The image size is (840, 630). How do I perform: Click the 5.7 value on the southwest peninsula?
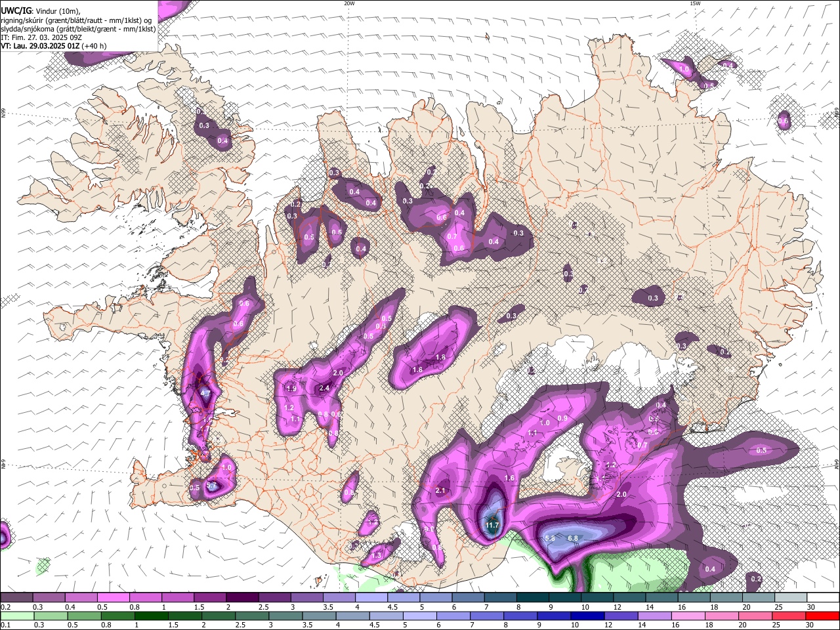211,486
